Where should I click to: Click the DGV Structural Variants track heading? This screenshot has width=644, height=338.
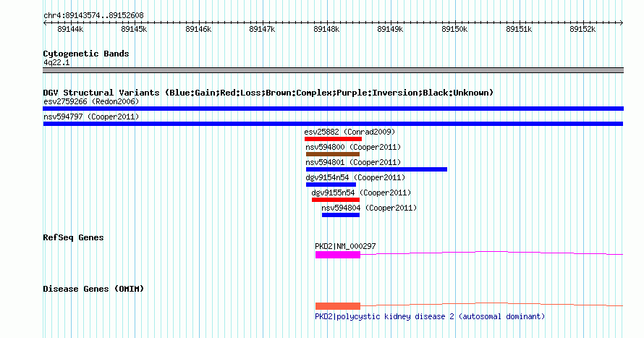(x=268, y=93)
